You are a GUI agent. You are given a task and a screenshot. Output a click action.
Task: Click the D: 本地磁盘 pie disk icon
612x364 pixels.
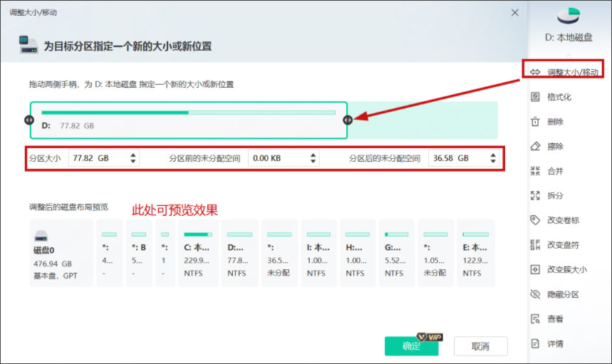point(569,16)
